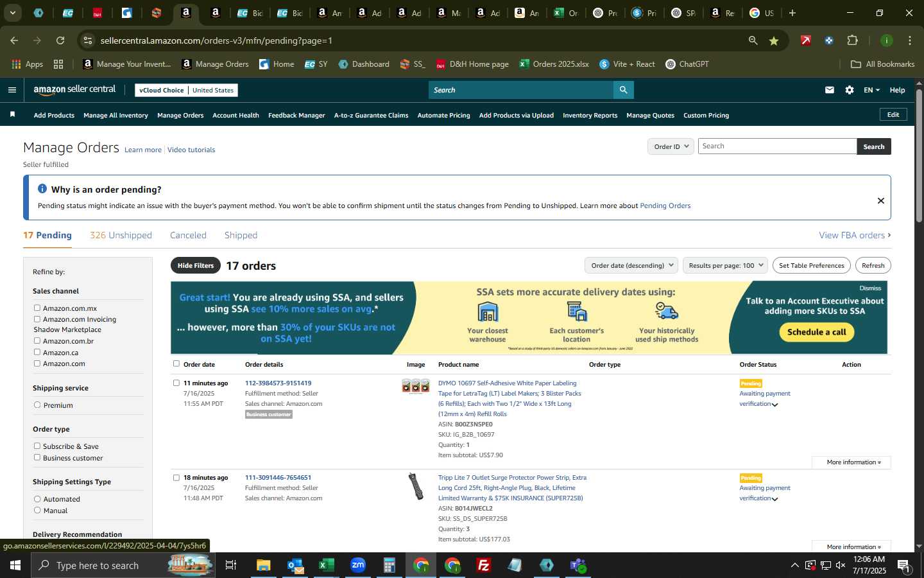Screen dimensions: 924x578
Task: Click the order search input field
Action: 777,146
